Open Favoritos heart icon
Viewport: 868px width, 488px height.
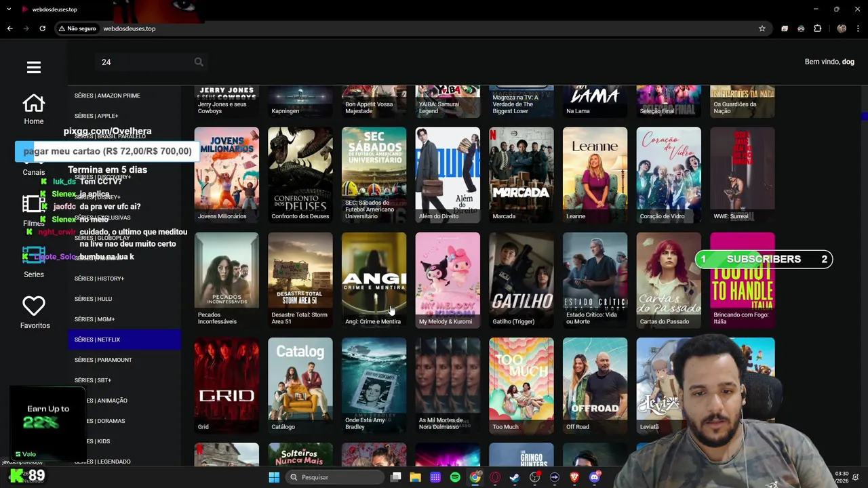(x=34, y=306)
